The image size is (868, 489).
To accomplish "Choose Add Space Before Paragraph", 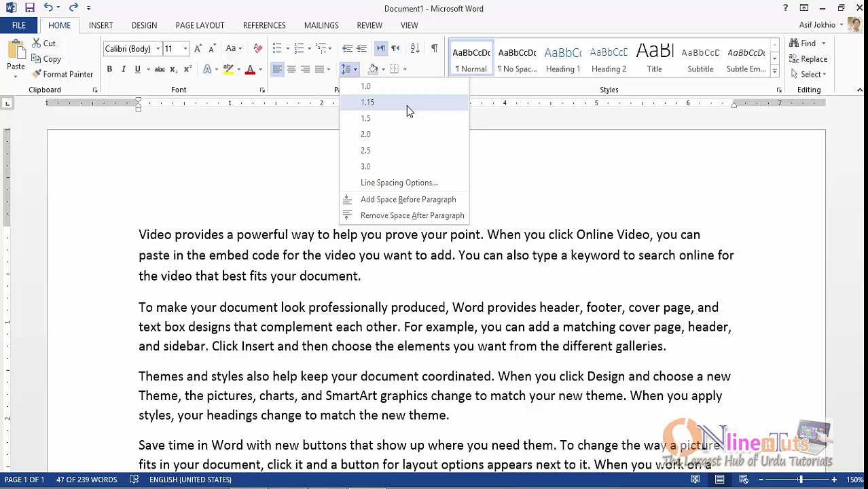I will point(404,200).
